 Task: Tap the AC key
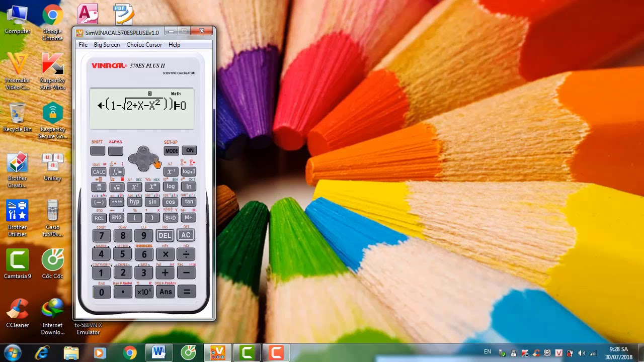(186, 235)
